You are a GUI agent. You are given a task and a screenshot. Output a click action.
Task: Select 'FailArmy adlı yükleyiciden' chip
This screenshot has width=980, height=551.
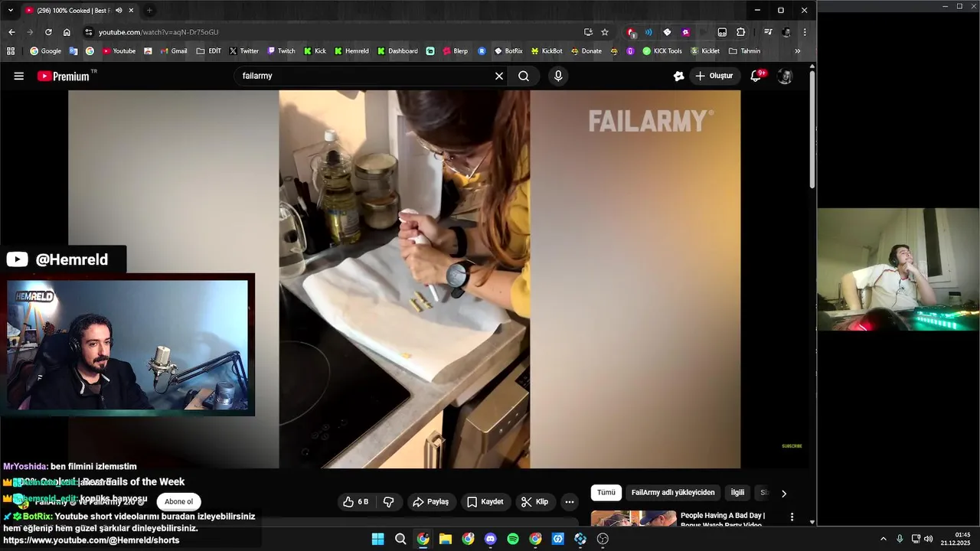coord(673,493)
